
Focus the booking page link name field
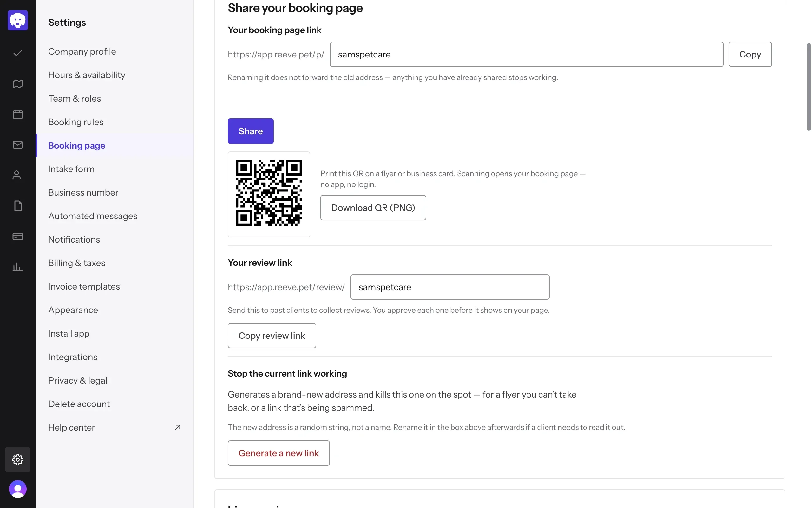(x=527, y=54)
